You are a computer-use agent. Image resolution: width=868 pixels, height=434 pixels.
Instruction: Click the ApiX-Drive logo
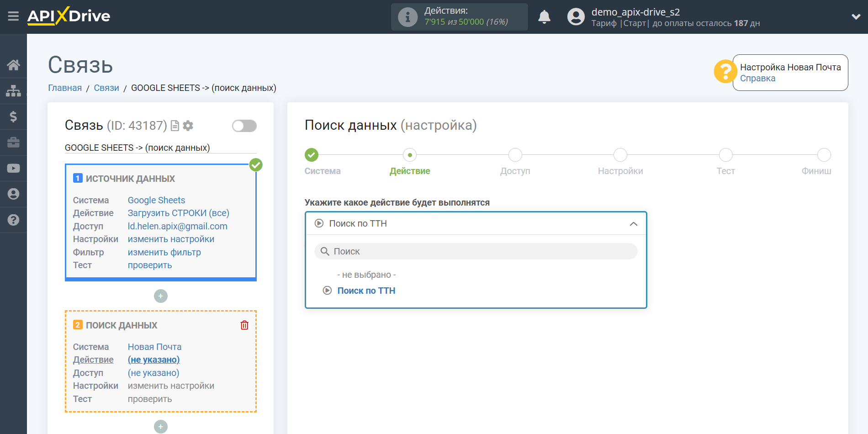69,16
